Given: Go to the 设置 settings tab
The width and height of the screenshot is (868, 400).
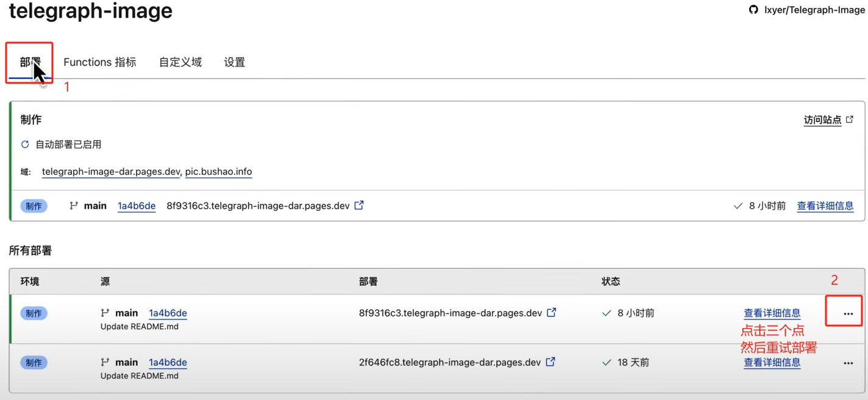Looking at the screenshot, I should [235, 62].
